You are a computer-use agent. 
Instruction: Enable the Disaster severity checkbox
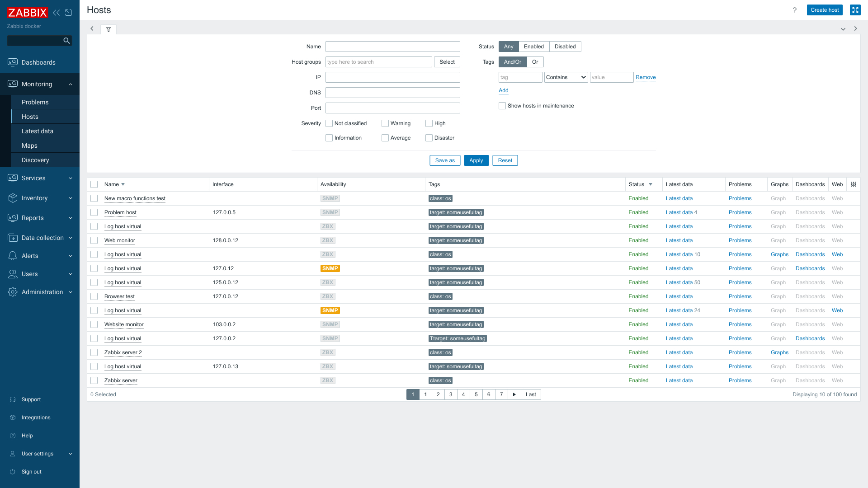click(429, 138)
